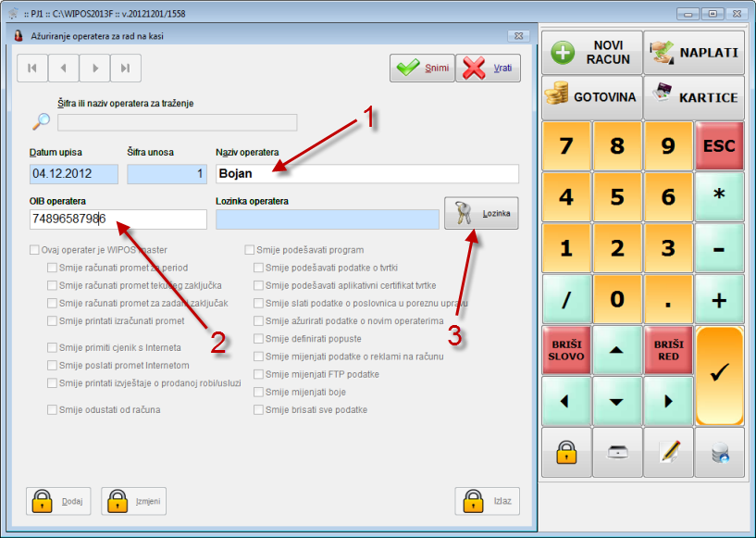The image size is (756, 538).
Task: Click the padlock icon below the keypad
Action: pos(565,452)
